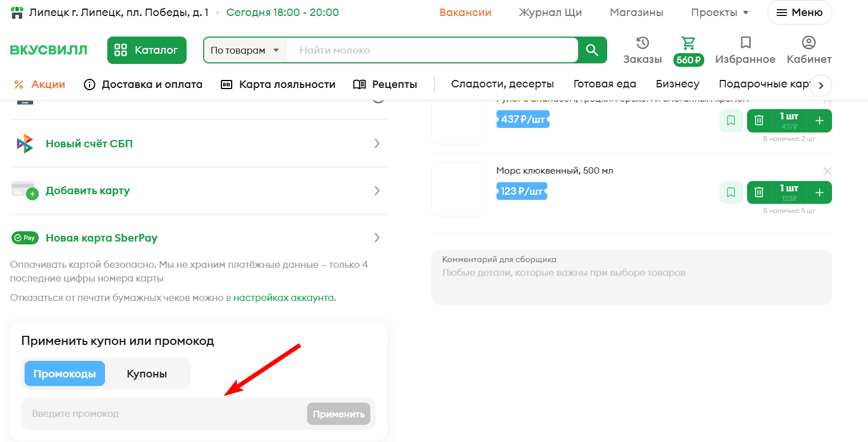Viewport: 868px width, 442px height.
Task: Click the Применить promo code button
Action: tap(338, 414)
